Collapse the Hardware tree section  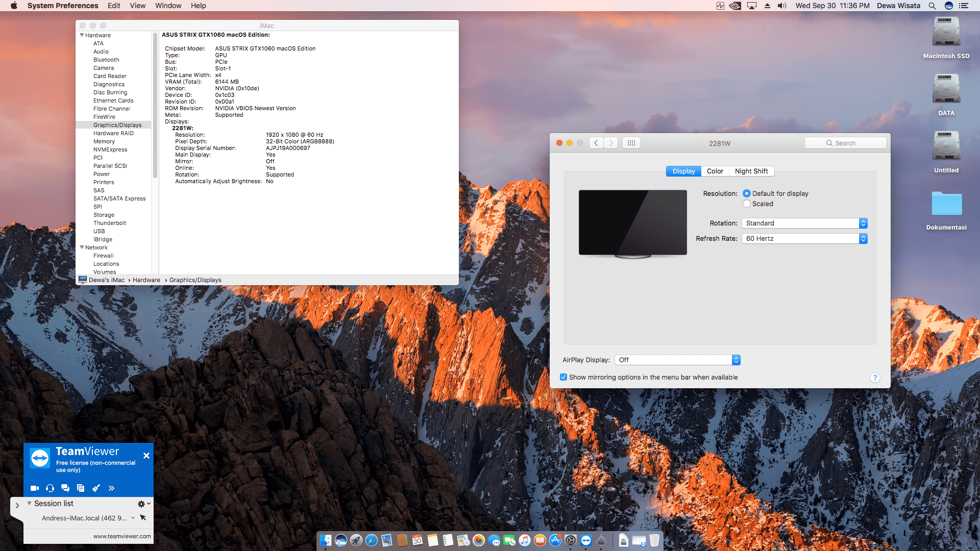[82, 35]
